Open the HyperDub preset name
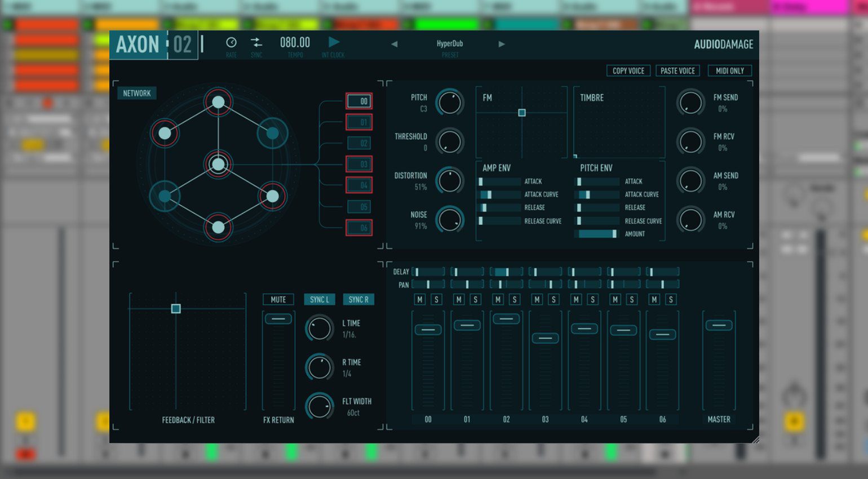Image resolution: width=868 pixels, height=479 pixels. pos(450,43)
